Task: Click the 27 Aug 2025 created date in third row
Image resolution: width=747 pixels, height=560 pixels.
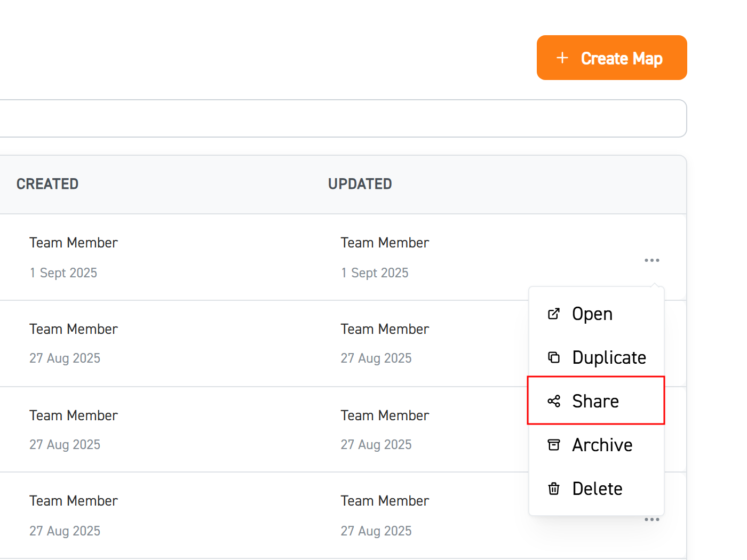Action: pyautogui.click(x=65, y=445)
